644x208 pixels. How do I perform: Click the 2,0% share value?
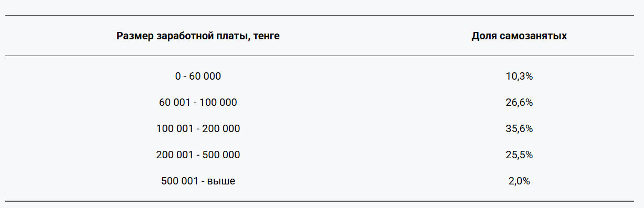[x=519, y=181]
